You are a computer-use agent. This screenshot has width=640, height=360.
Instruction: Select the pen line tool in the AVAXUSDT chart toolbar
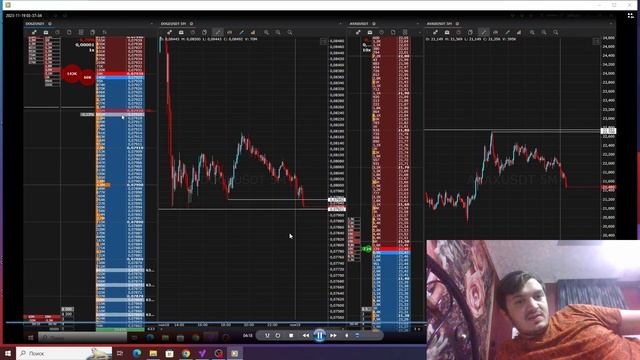click(x=507, y=32)
